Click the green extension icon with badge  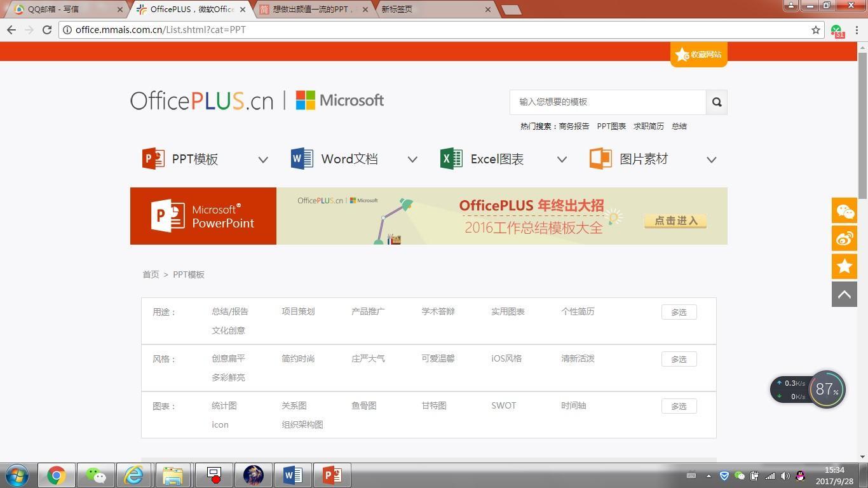coord(837,30)
